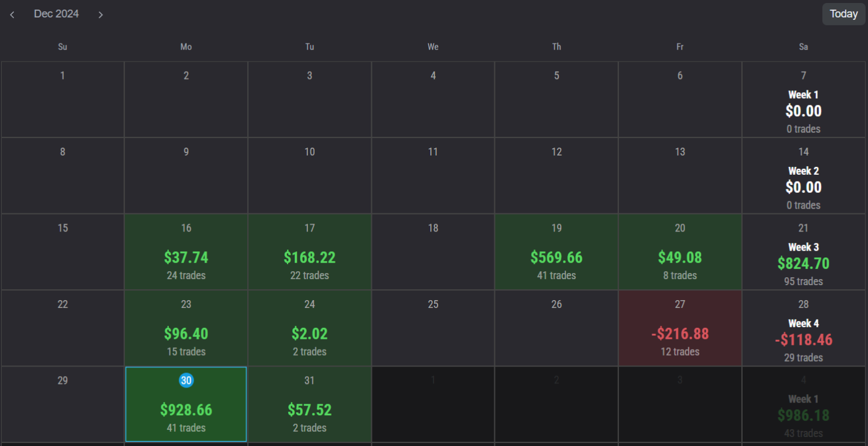Image resolution: width=868 pixels, height=446 pixels.
Task: Navigate to previous month with left chevron
Action: coord(12,14)
